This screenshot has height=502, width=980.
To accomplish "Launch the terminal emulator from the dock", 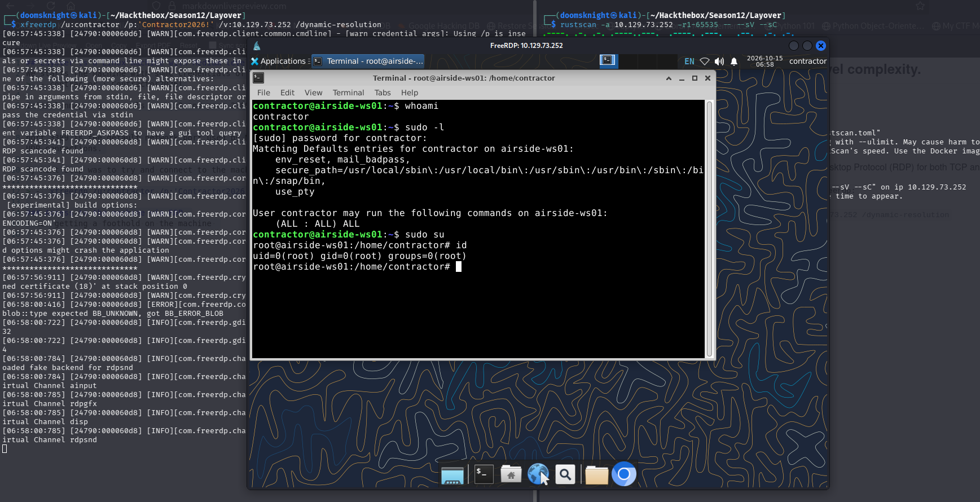I will (484, 474).
